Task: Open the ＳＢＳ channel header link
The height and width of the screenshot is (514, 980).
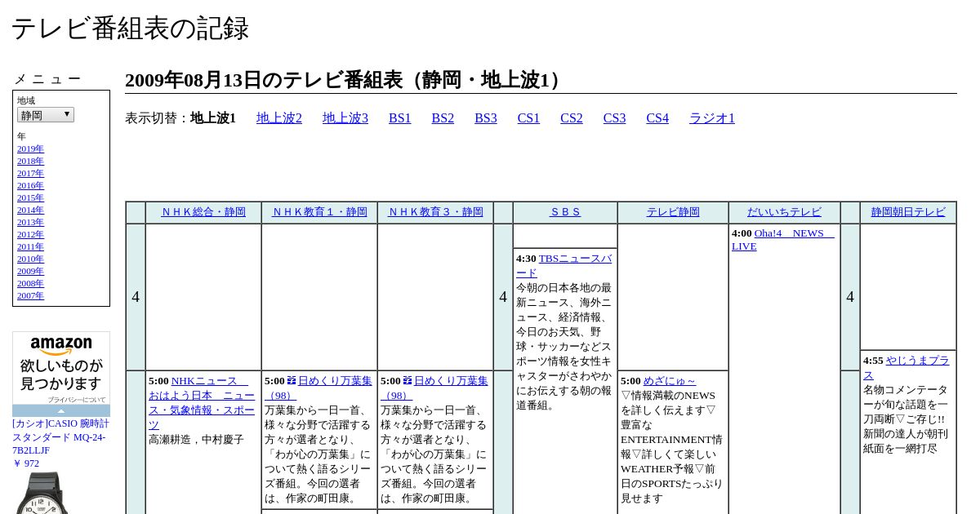Action: click(x=565, y=212)
